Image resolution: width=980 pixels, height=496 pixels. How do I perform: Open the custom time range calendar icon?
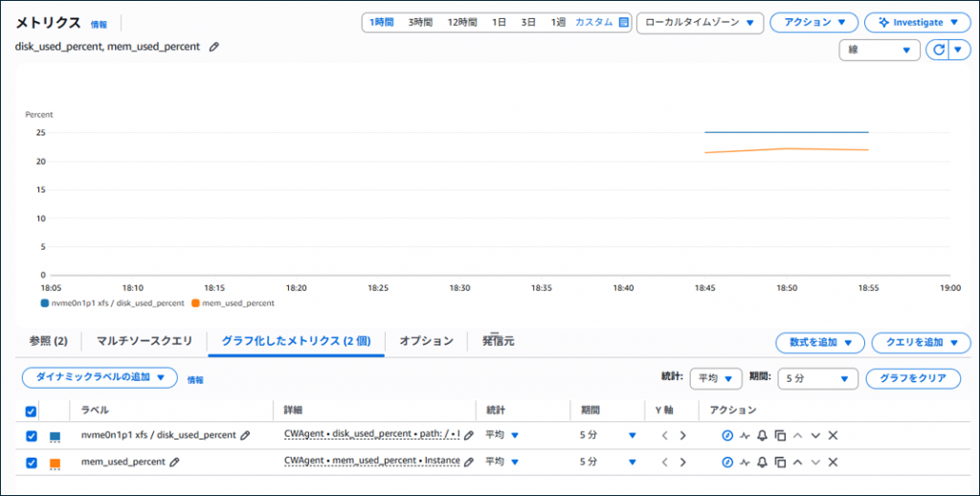[x=624, y=22]
